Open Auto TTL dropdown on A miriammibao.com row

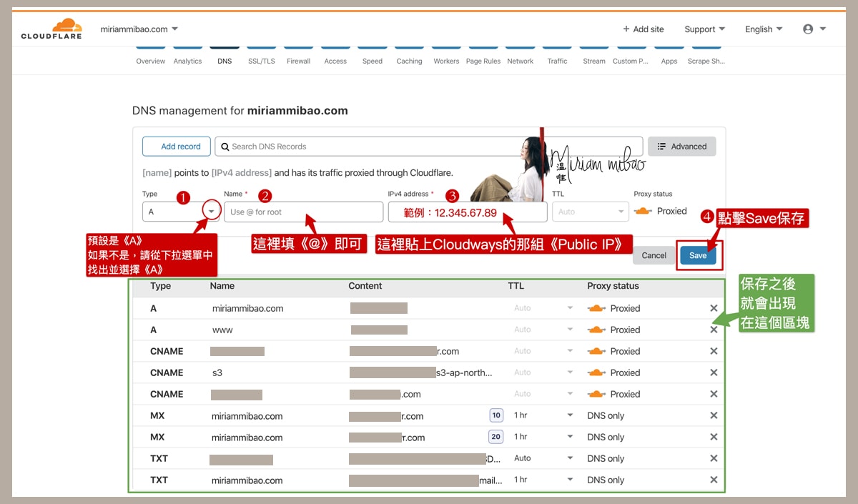[543, 308]
